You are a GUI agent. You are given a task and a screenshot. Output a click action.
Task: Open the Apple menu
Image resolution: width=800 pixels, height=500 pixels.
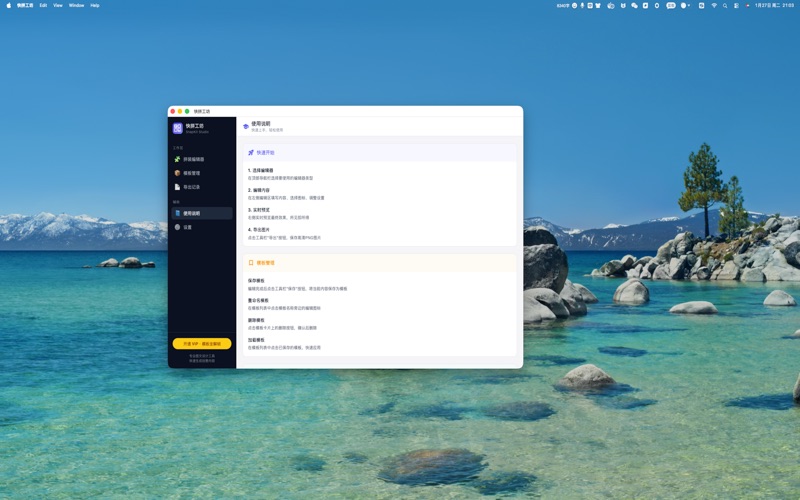[9, 5]
